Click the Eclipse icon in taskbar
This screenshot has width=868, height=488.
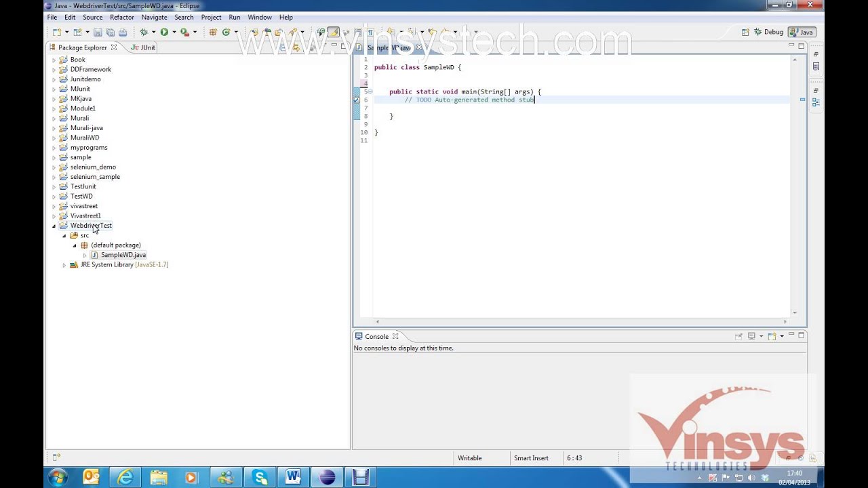click(x=327, y=477)
